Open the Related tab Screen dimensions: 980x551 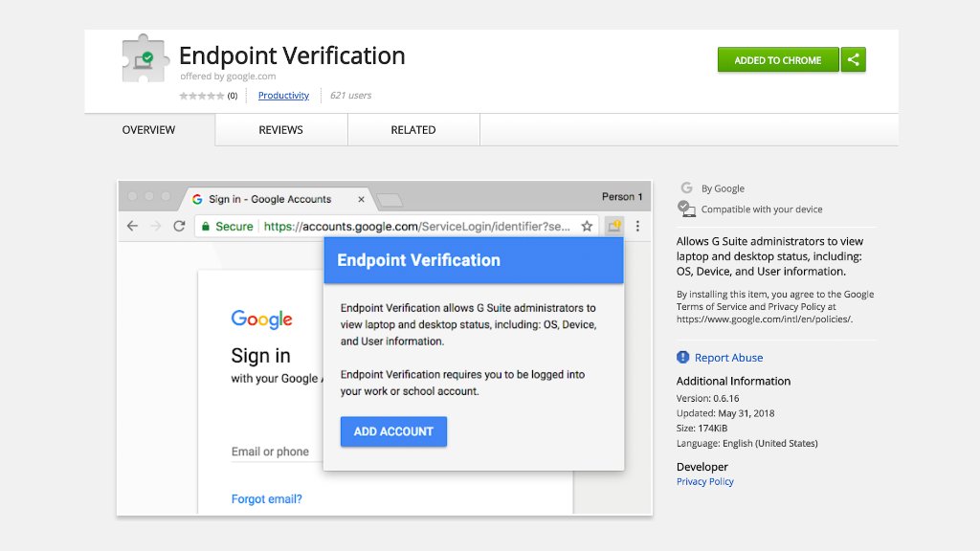[413, 130]
